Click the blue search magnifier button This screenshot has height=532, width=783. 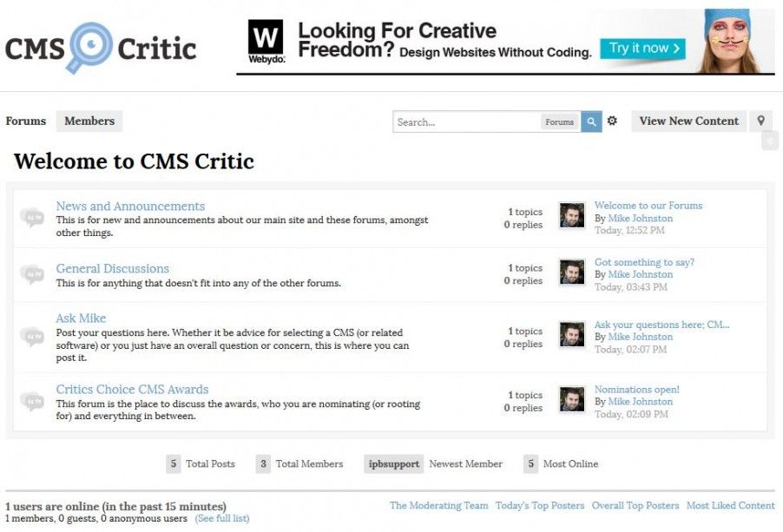tap(591, 122)
